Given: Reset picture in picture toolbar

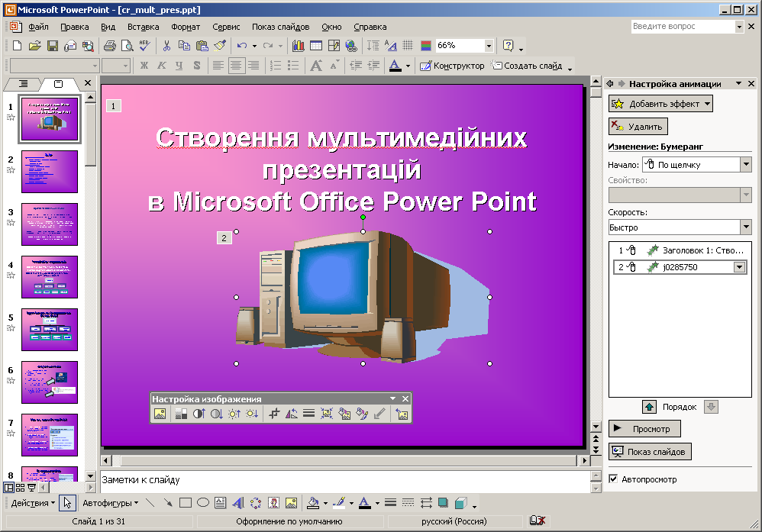Looking at the screenshot, I should click(x=402, y=414).
